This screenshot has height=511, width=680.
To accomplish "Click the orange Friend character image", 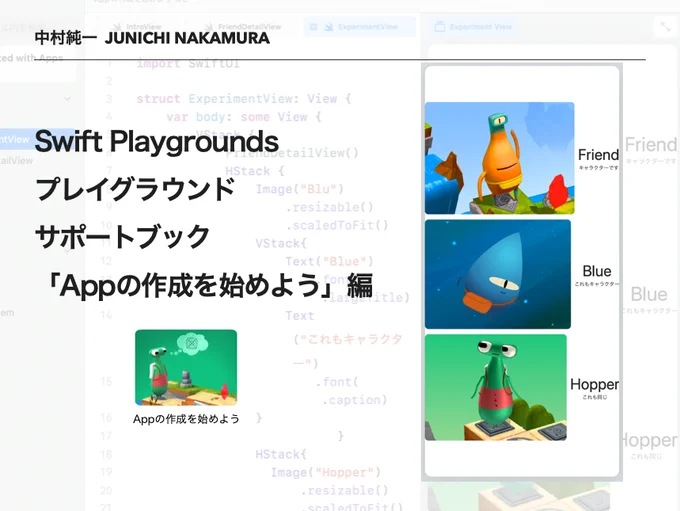I will [x=500, y=158].
